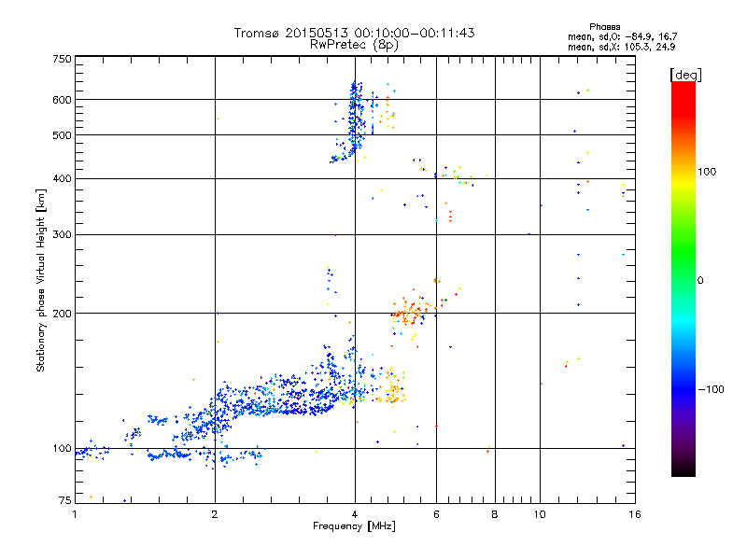Click the x-axis tick label "2"

[x=215, y=514]
